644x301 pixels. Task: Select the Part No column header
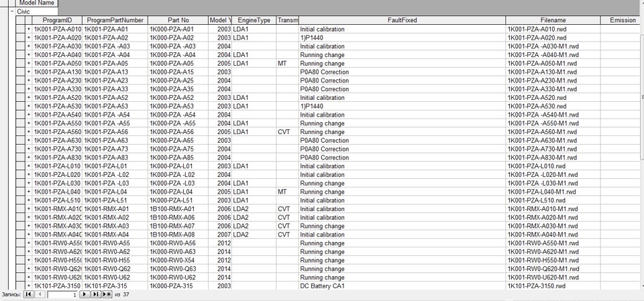pyautogui.click(x=178, y=21)
